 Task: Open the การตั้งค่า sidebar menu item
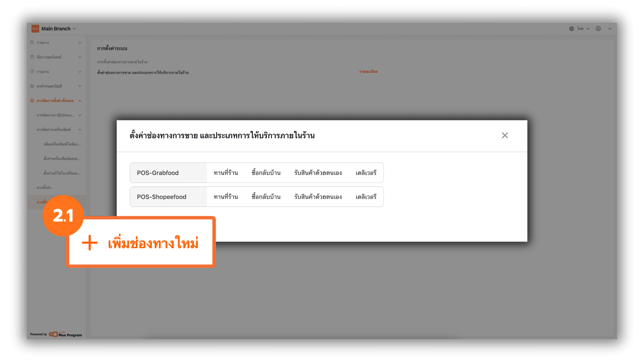point(44,188)
